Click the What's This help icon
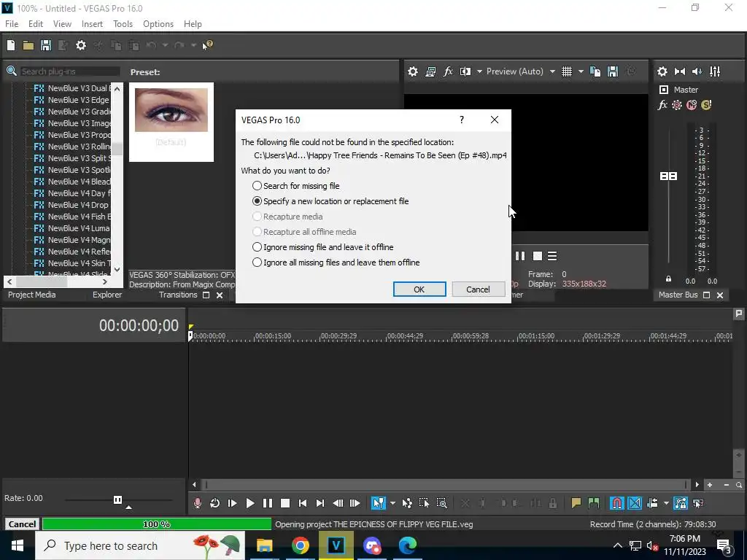The width and height of the screenshot is (747, 560). point(208,45)
